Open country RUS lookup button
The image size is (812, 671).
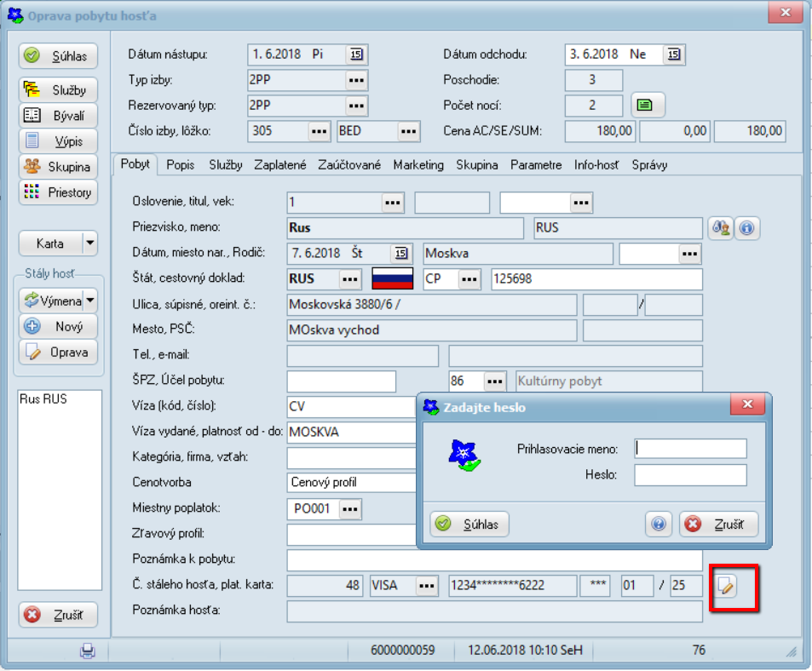pyautogui.click(x=350, y=279)
